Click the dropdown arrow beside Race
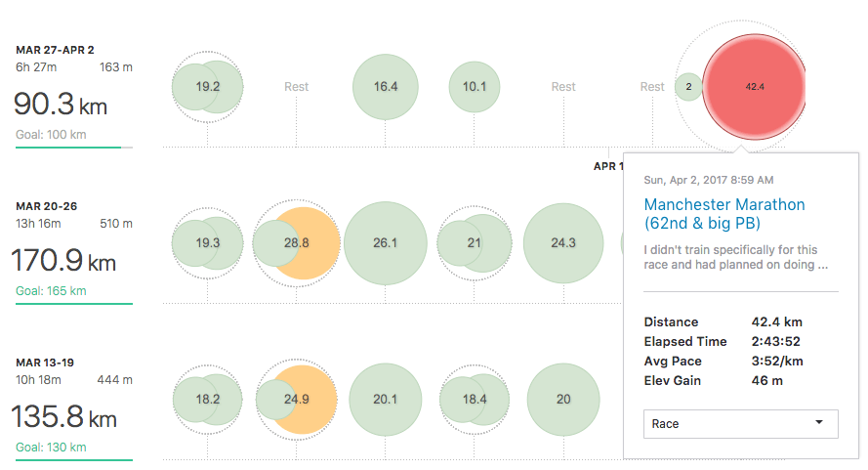 click(x=819, y=422)
